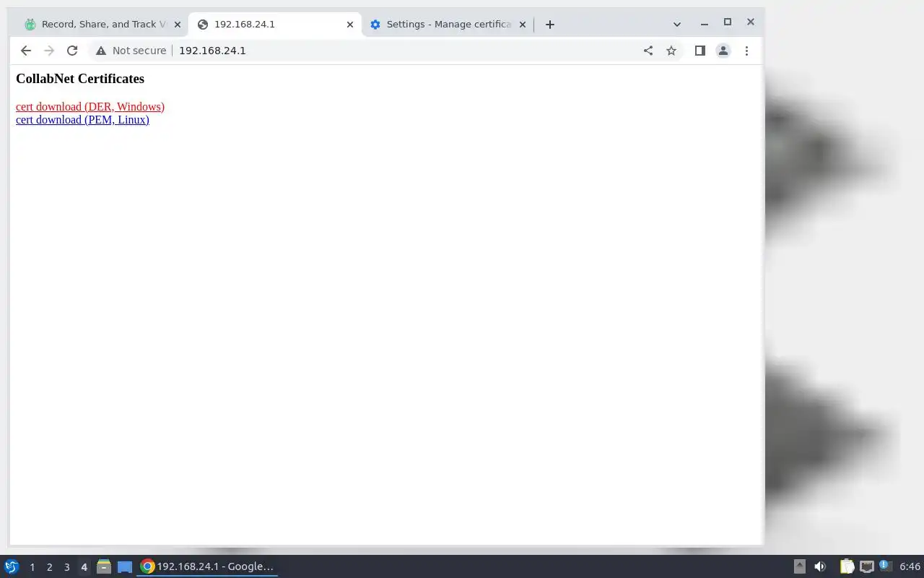The image size is (924, 578).
Task: Open the browser side panel
Action: point(699,51)
